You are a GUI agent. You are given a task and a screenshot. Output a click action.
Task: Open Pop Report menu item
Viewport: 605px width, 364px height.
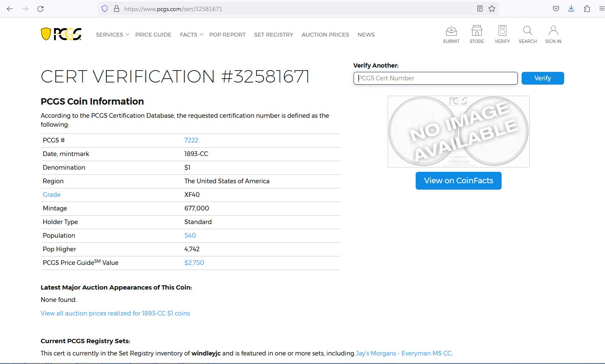pyautogui.click(x=227, y=35)
